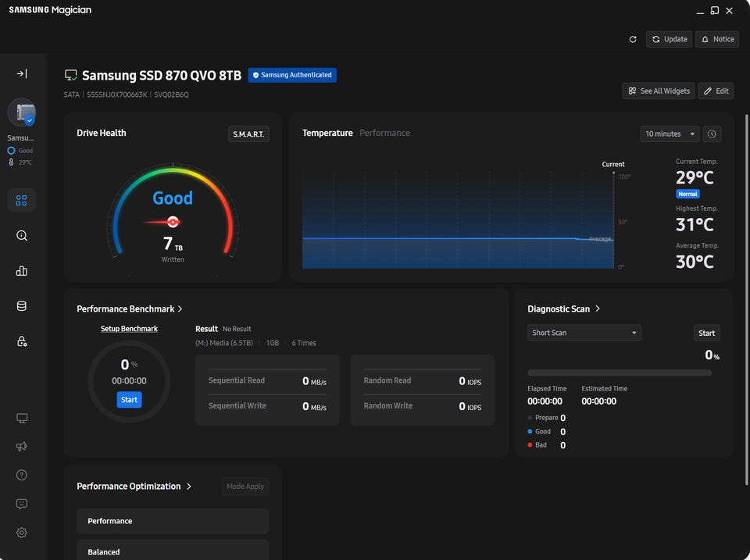Click the Setup Benchmark link
This screenshot has height=560, width=750.
129,329
